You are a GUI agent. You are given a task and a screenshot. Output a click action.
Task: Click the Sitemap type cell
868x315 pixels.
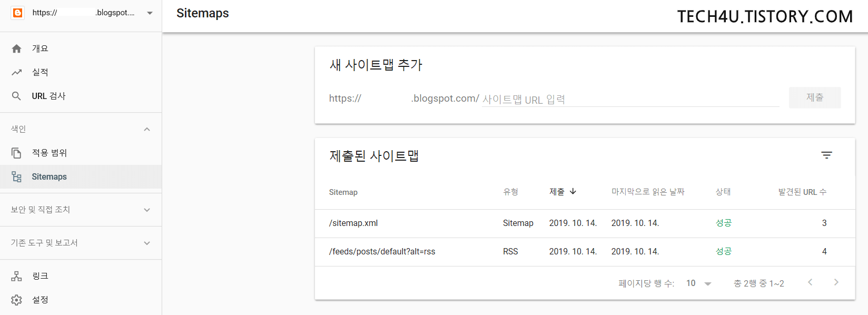(518, 223)
